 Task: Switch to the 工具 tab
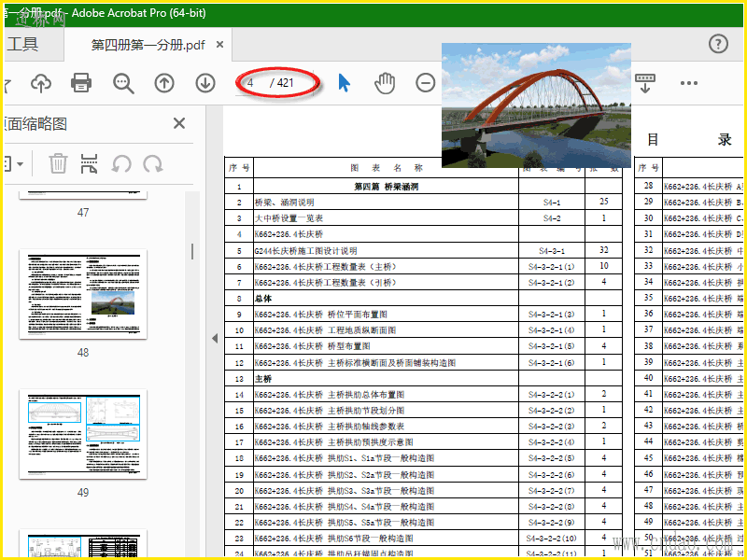(x=22, y=44)
